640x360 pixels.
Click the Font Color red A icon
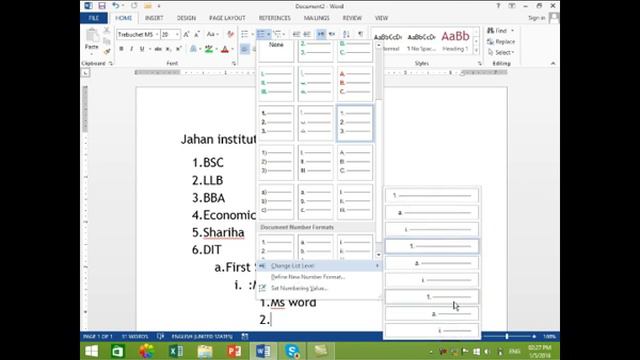[x=224, y=49]
